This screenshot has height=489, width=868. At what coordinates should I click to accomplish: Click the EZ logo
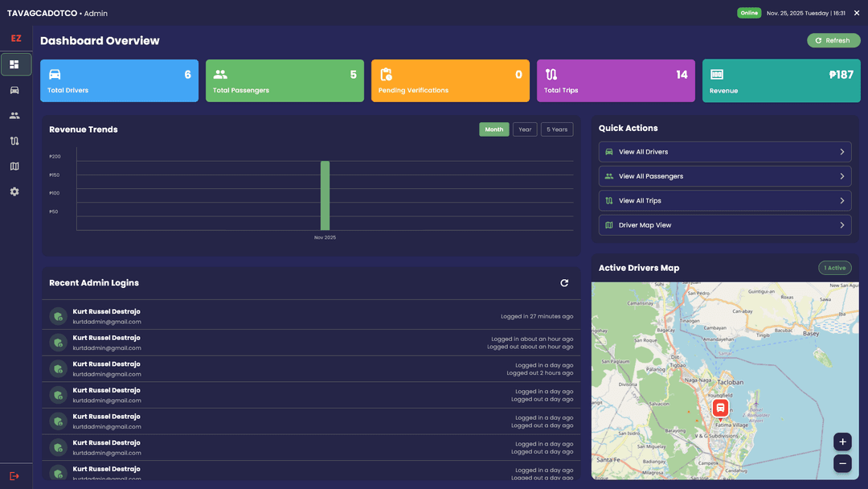coord(16,39)
